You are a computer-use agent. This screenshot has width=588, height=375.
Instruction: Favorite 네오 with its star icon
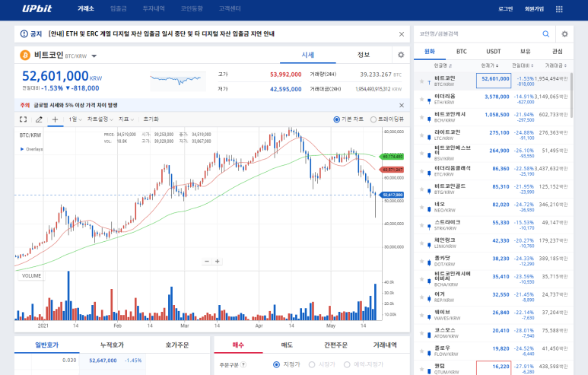point(422,208)
